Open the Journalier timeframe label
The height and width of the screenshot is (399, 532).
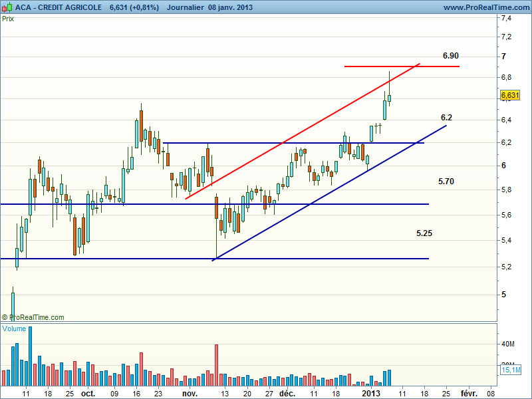click(186, 7)
